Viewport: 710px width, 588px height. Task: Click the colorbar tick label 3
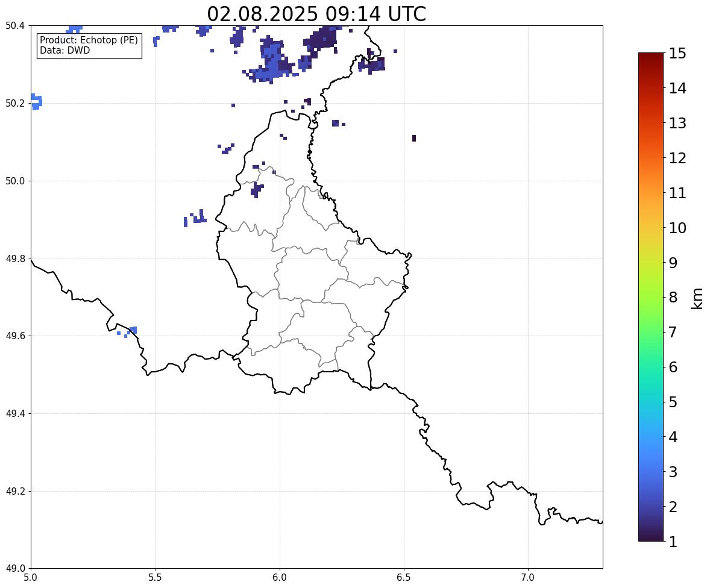(673, 472)
